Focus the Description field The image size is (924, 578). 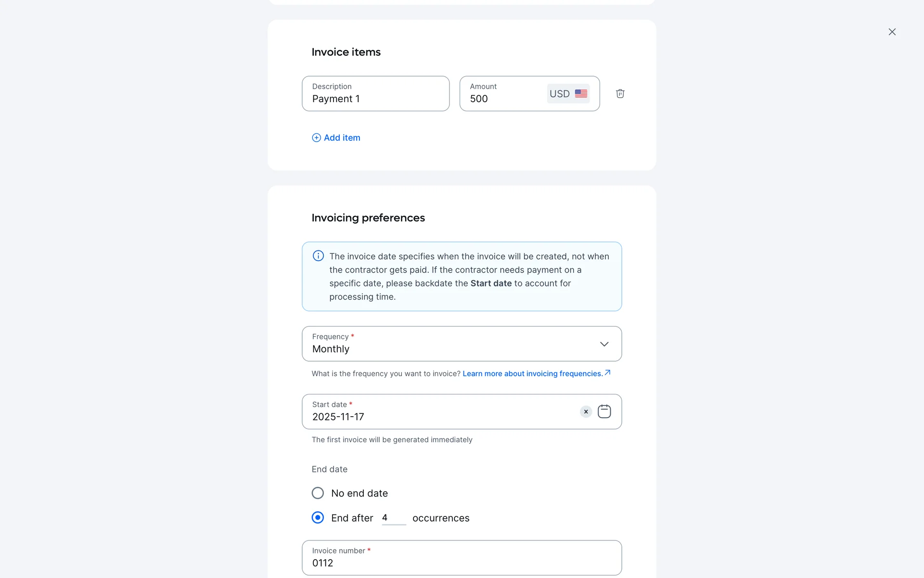click(x=375, y=93)
